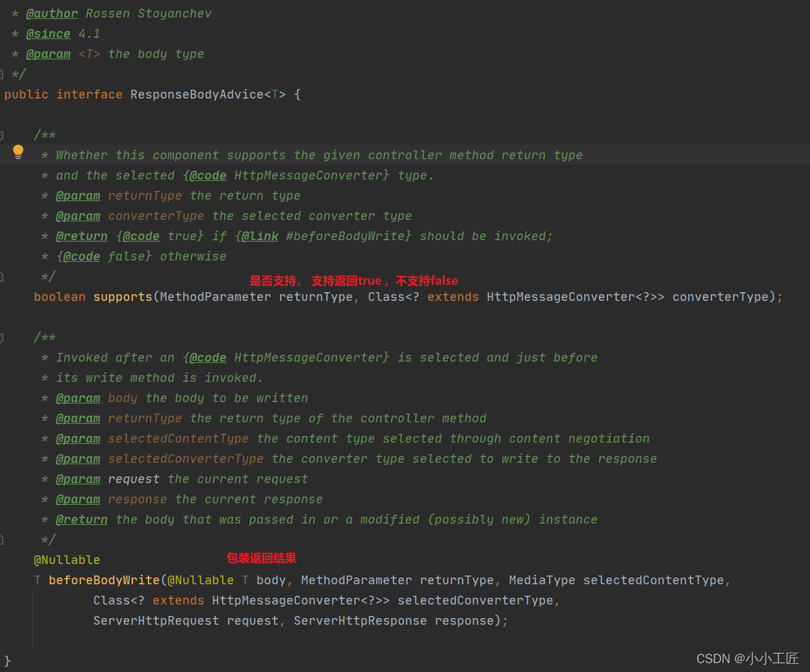Click fold end marker above the @Nullable annotation
Screen dimensions: 810x672
point(2,540)
